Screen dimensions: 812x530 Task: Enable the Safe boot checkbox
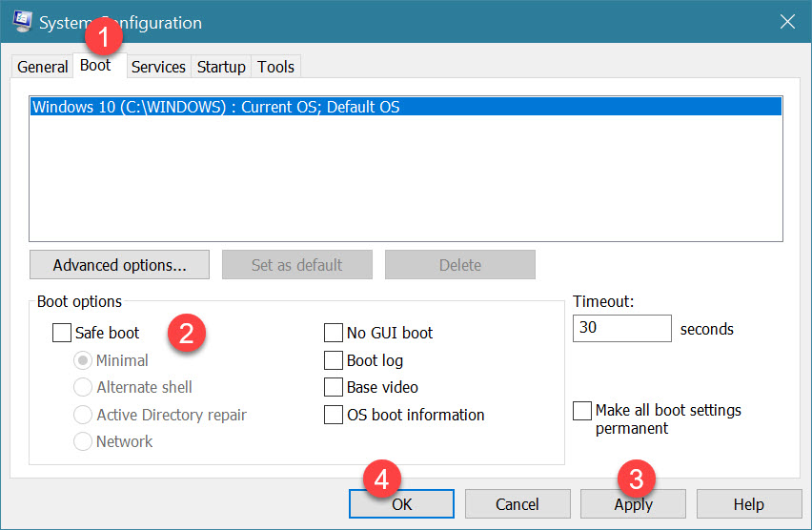pos(62,333)
